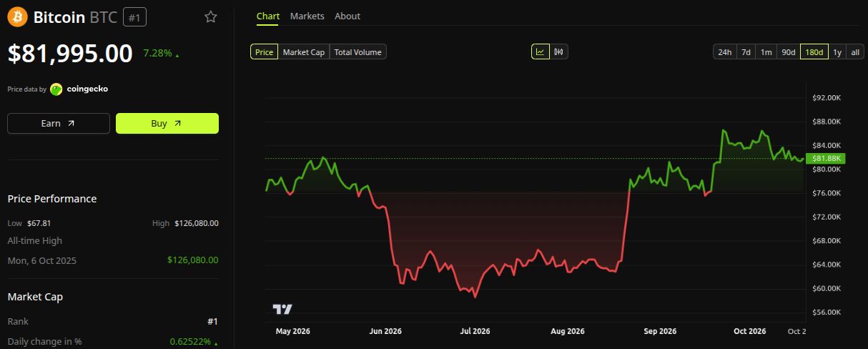Click the May 2026 axis label
Viewport: 868px width, 349px height.
(x=292, y=331)
